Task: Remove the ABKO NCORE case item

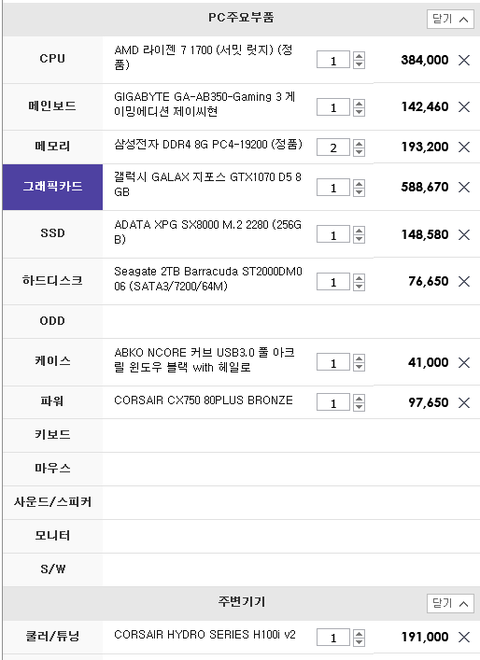Action: (464, 362)
